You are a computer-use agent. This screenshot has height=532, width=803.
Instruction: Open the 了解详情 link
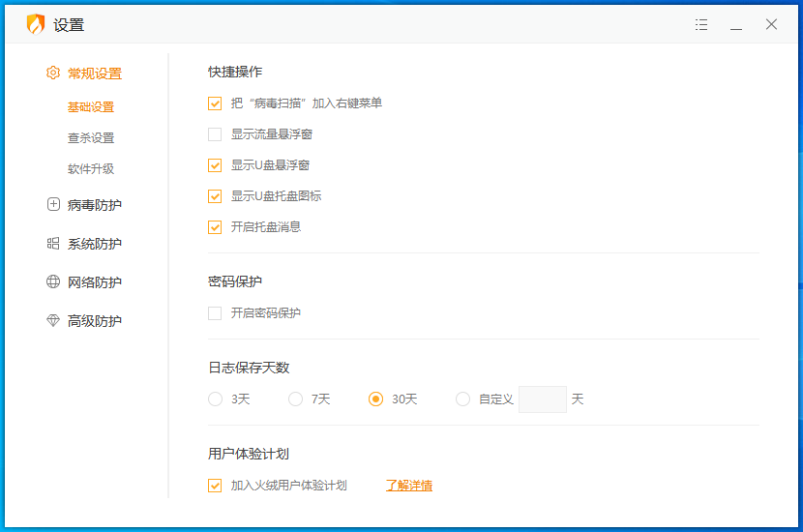click(408, 486)
